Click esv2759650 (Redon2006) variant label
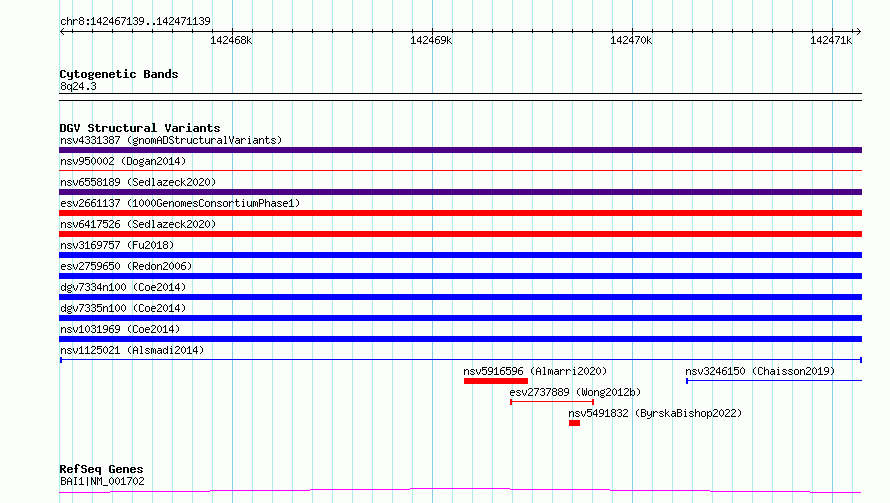 [x=126, y=266]
